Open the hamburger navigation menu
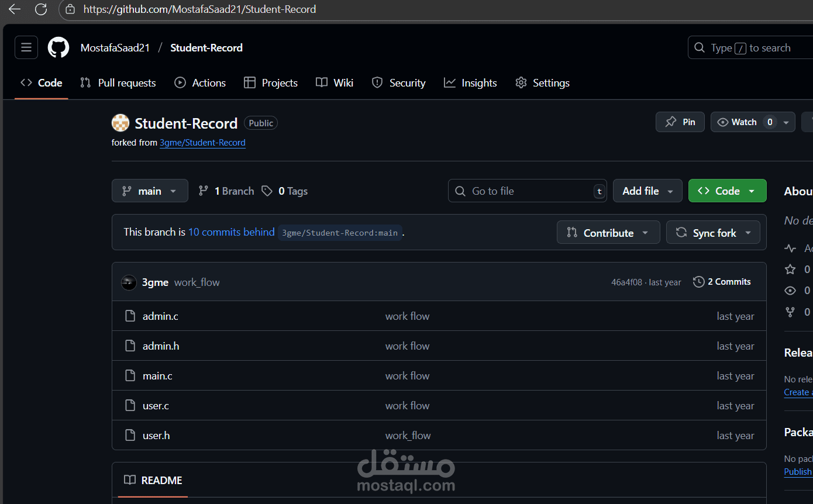The width and height of the screenshot is (813, 504). (x=26, y=47)
